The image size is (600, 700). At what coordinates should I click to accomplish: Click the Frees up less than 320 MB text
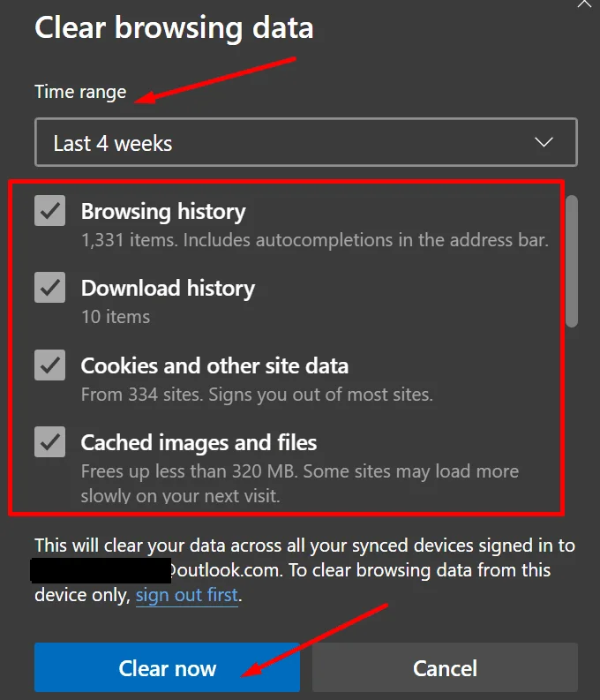coord(300,484)
